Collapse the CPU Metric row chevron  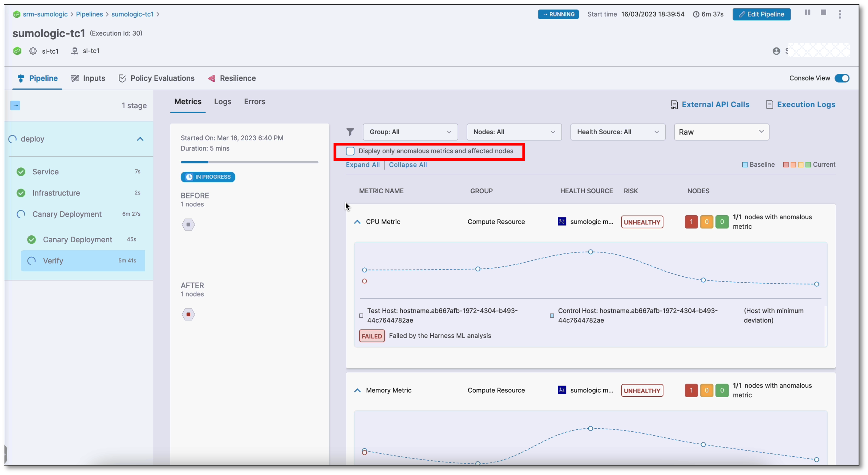[357, 222]
